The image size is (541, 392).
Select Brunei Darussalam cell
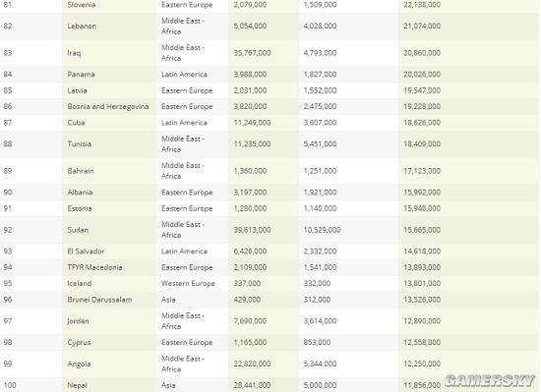tap(99, 300)
